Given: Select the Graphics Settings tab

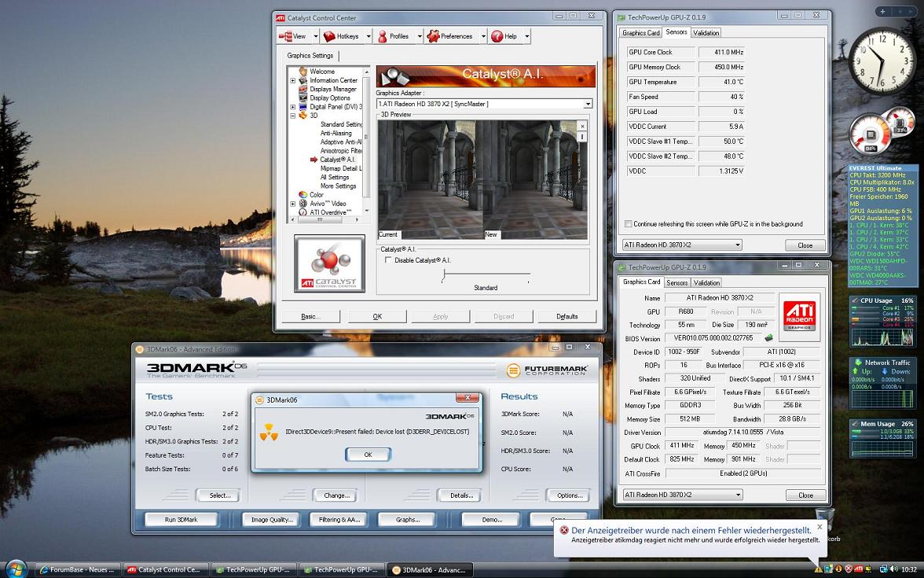Looking at the screenshot, I should (310, 55).
